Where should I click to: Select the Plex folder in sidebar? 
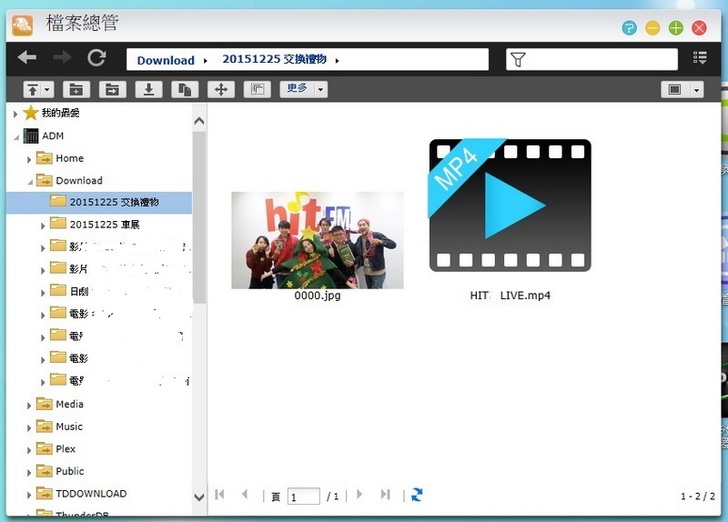click(65, 449)
